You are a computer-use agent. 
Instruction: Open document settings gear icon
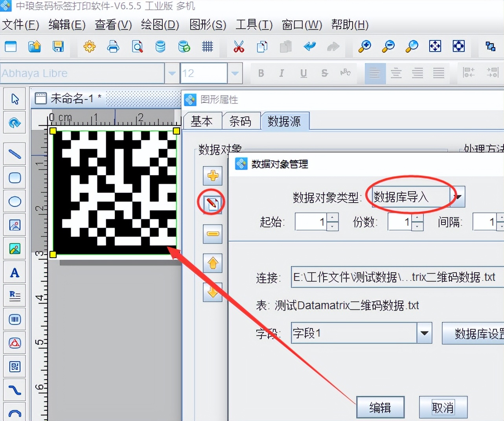(90, 46)
